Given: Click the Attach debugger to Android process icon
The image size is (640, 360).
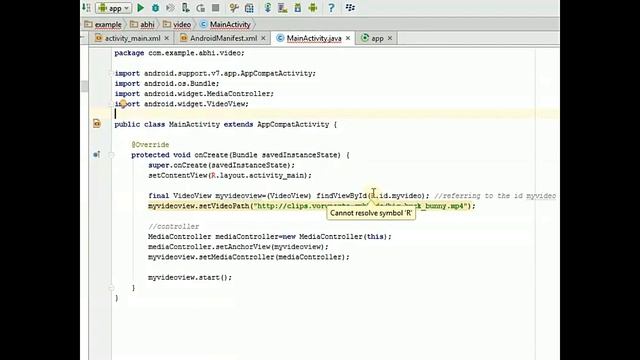Looking at the screenshot, I should 186,8.
